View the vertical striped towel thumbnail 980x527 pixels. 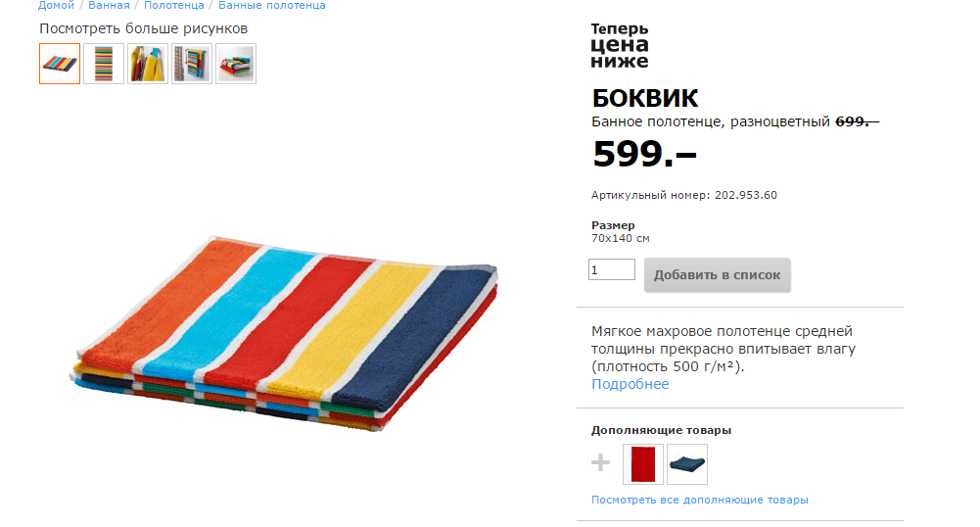[x=104, y=63]
